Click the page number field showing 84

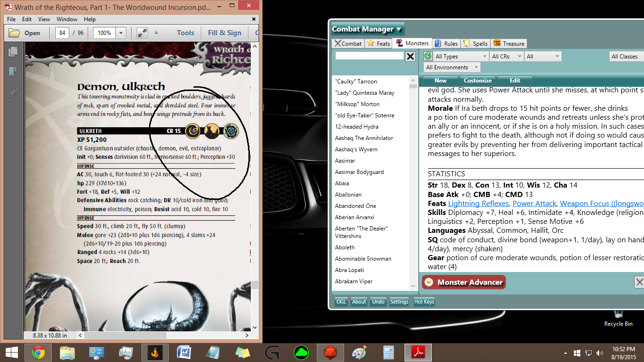pyautogui.click(x=62, y=33)
